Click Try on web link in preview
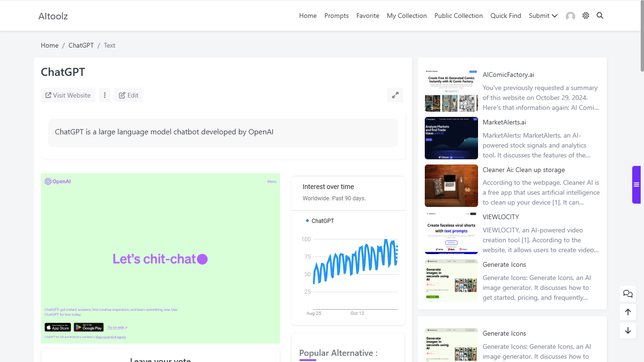 pyautogui.click(x=117, y=327)
